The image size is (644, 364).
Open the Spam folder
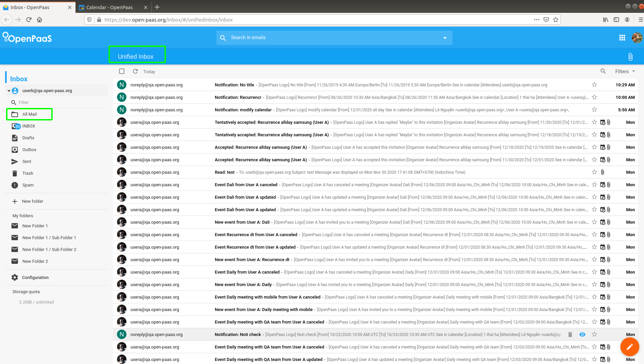[x=28, y=185]
